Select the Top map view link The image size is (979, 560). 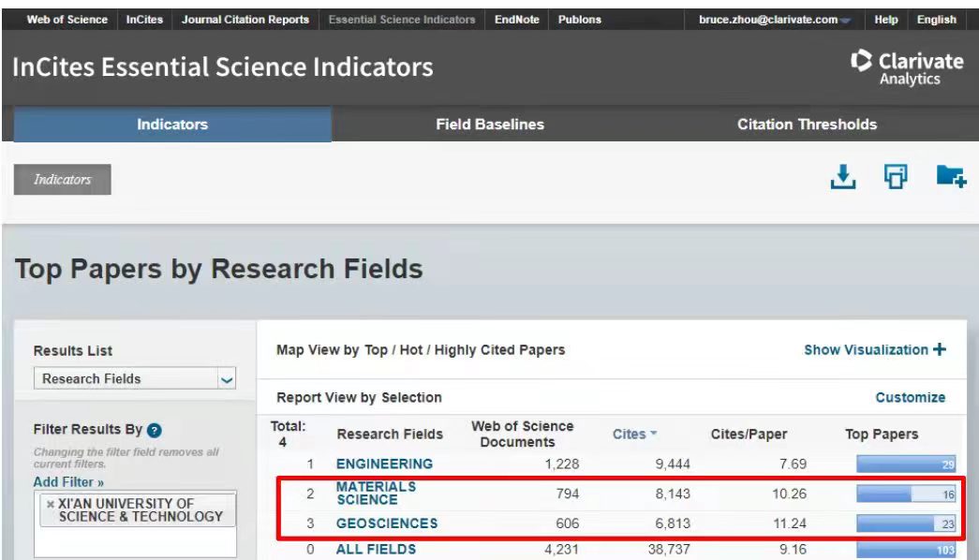[x=376, y=350]
